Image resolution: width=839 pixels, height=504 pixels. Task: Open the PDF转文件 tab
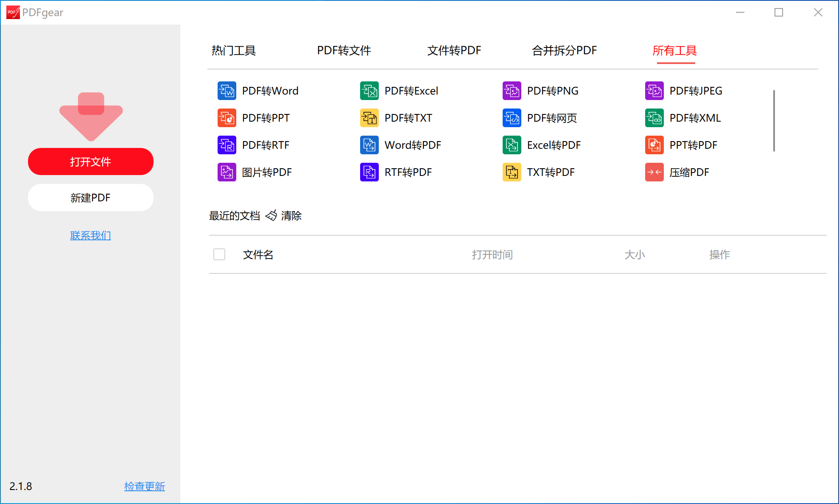pyautogui.click(x=344, y=50)
